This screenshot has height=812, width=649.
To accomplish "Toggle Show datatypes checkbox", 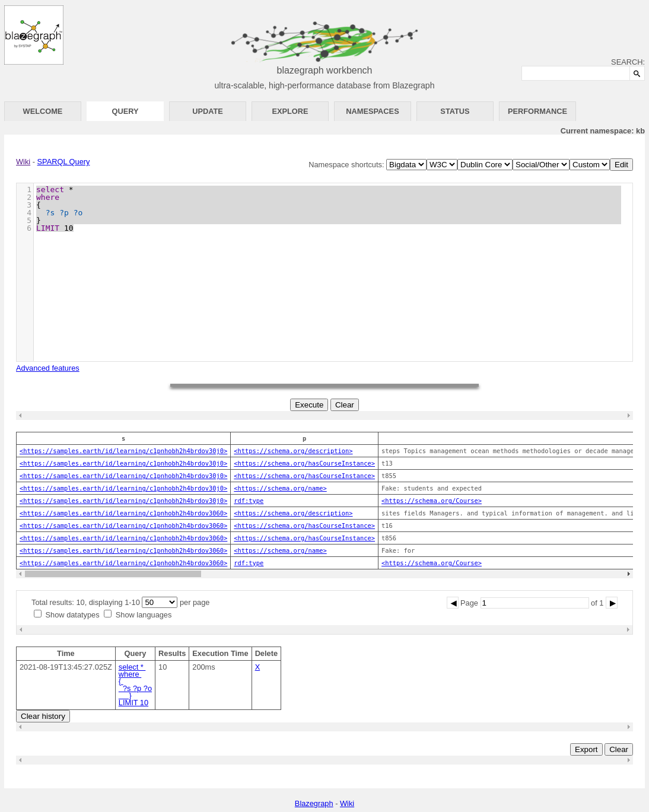I will tap(38, 614).
